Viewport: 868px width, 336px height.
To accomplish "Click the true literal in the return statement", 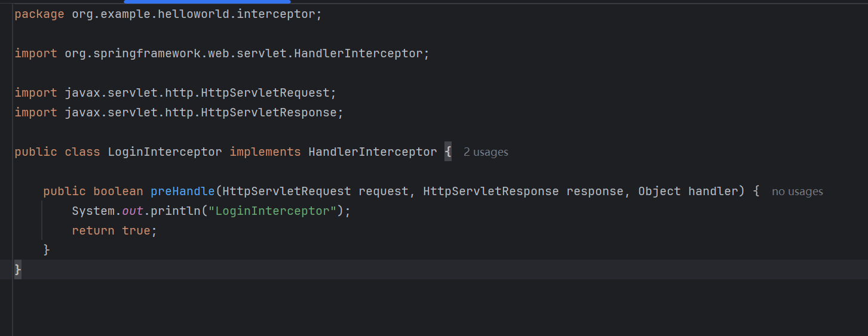I will tap(136, 231).
